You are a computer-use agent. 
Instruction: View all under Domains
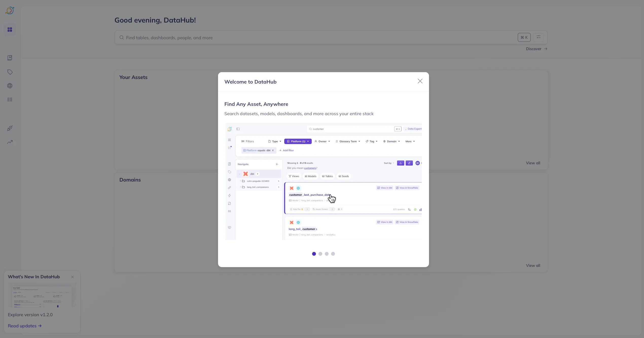533,265
